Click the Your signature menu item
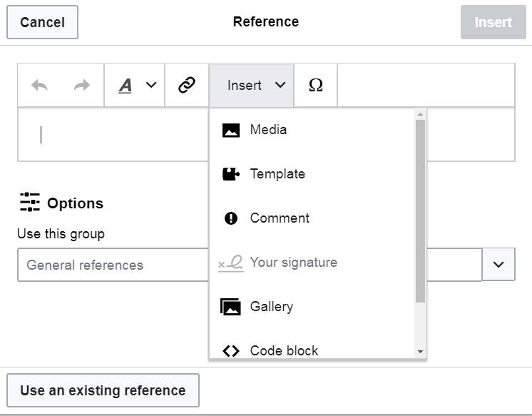The height and width of the screenshot is (416, 532). 293,263
